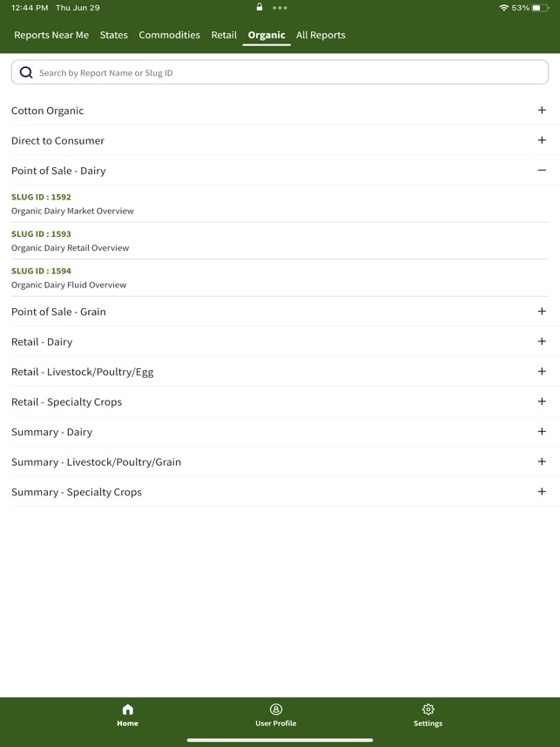560x747 pixels.
Task: Expand the Retail - Specialty Crops section
Action: pyautogui.click(x=542, y=401)
